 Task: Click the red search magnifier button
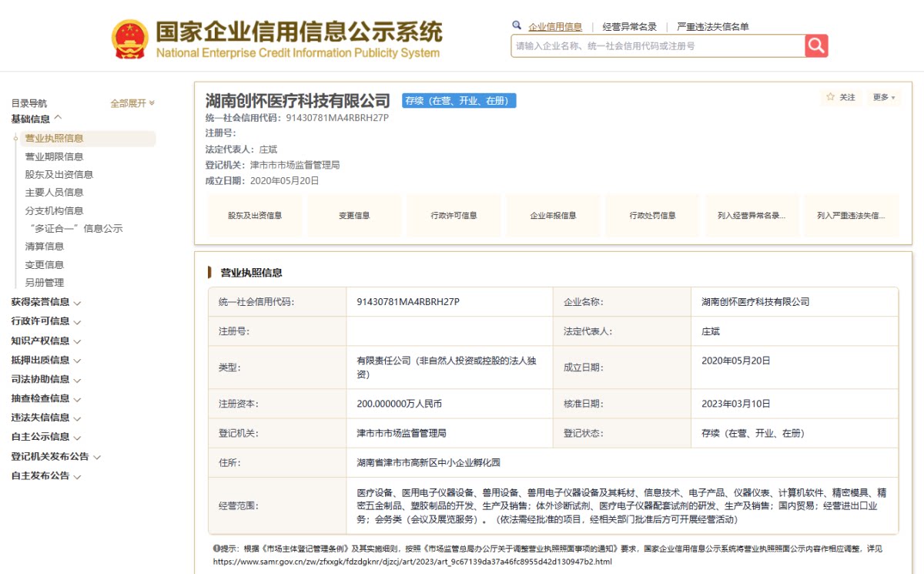(x=816, y=46)
